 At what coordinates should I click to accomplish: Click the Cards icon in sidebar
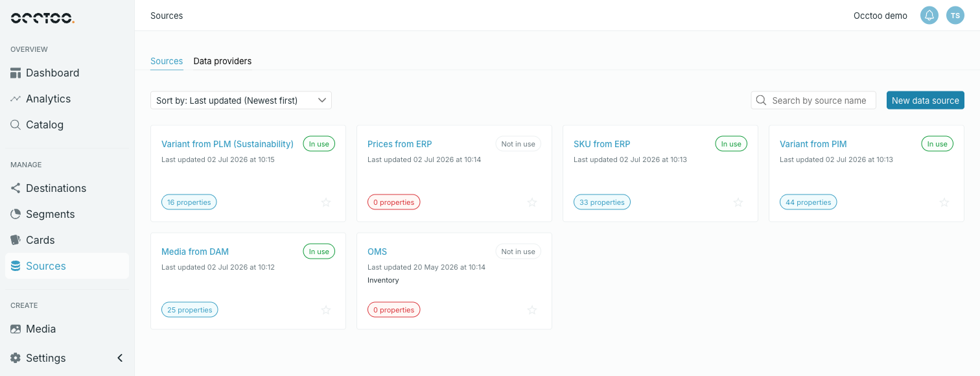tap(16, 240)
